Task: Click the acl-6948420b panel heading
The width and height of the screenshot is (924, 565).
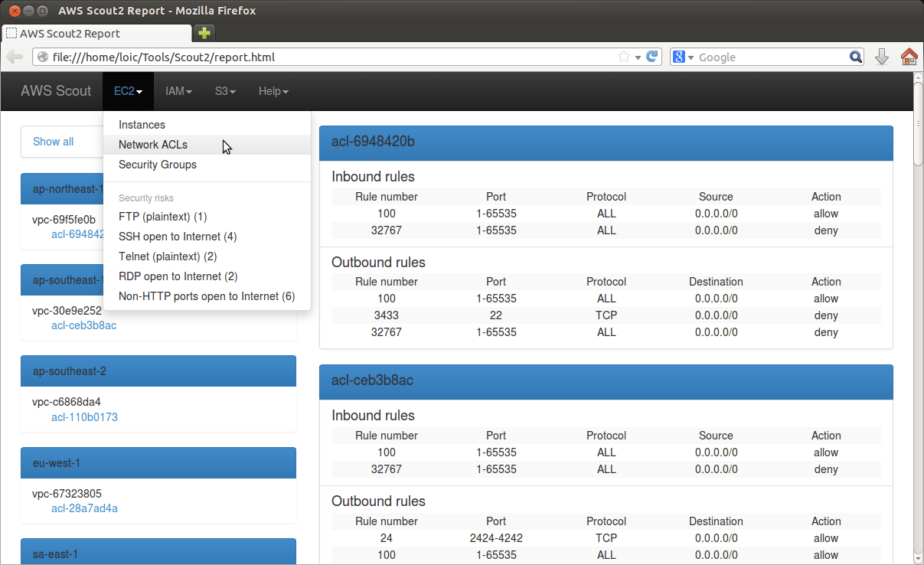Action: pos(606,142)
